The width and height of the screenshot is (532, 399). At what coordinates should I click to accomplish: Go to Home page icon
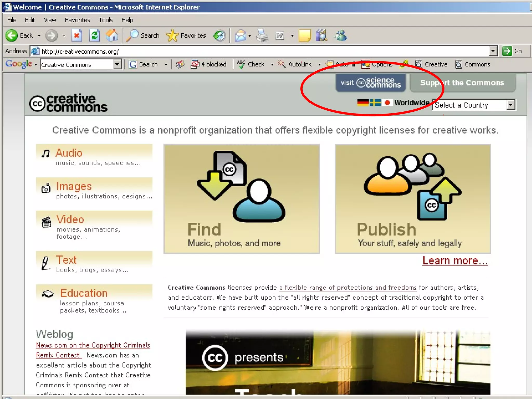(112, 36)
